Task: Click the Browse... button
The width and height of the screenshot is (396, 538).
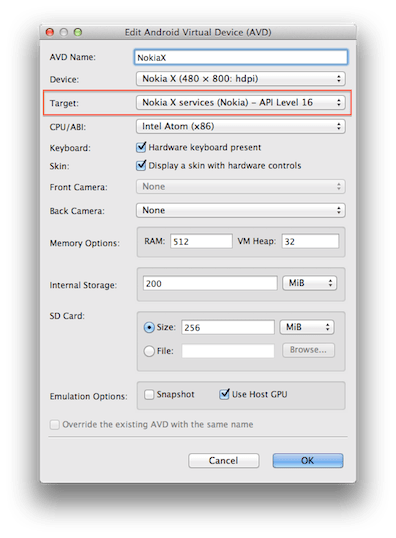Action: (308, 350)
